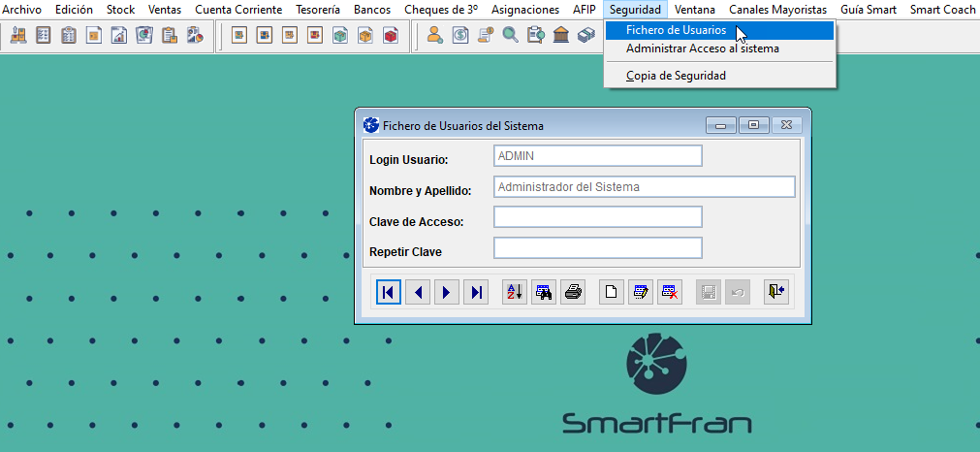980x452 pixels.
Task: Open the bank building toolbar icon
Action: pyautogui.click(x=561, y=36)
